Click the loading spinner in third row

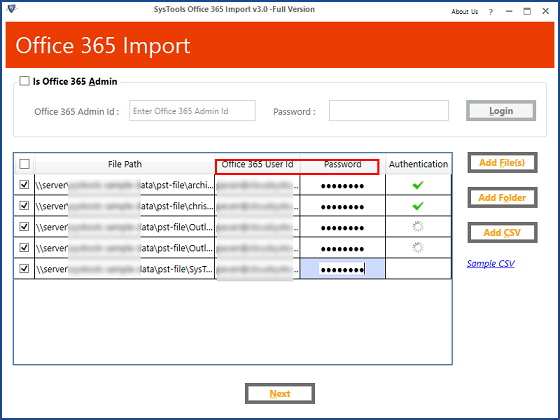(x=418, y=226)
